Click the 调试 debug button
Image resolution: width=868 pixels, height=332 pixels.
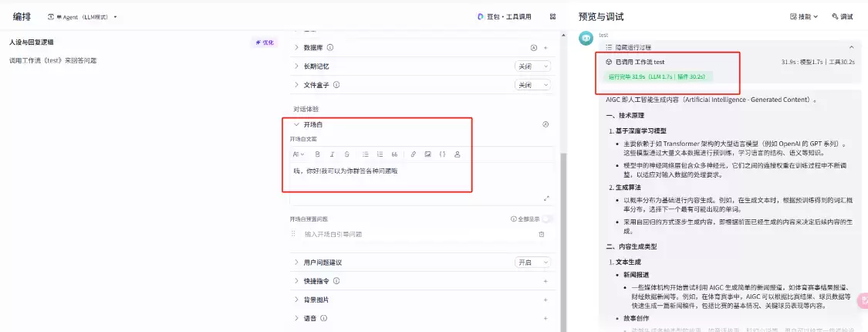point(843,17)
